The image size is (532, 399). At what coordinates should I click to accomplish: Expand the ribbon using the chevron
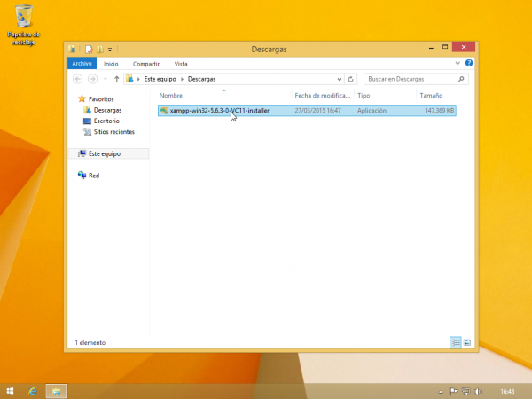click(458, 63)
